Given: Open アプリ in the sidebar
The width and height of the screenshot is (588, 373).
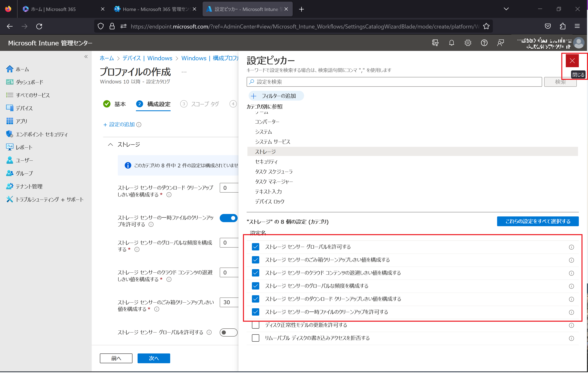Looking at the screenshot, I should pyautogui.click(x=17, y=121).
